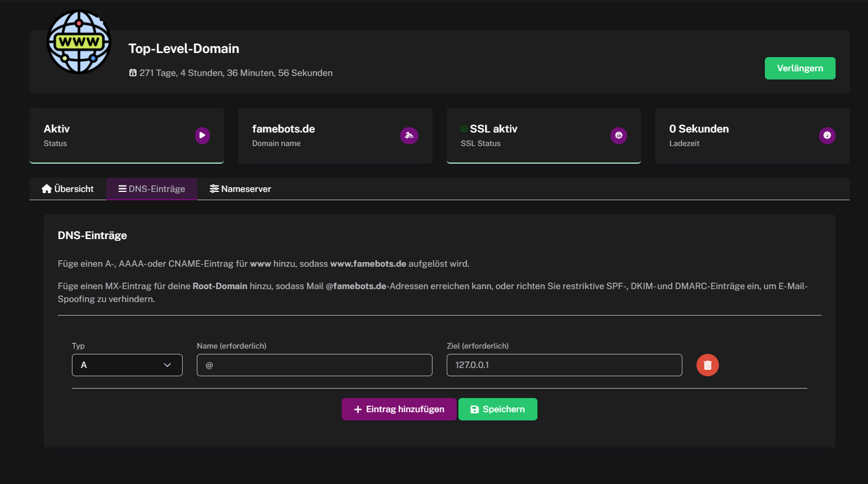Viewport: 868px width, 484px height.
Task: Open the Typ dropdown showing A
Action: point(127,365)
